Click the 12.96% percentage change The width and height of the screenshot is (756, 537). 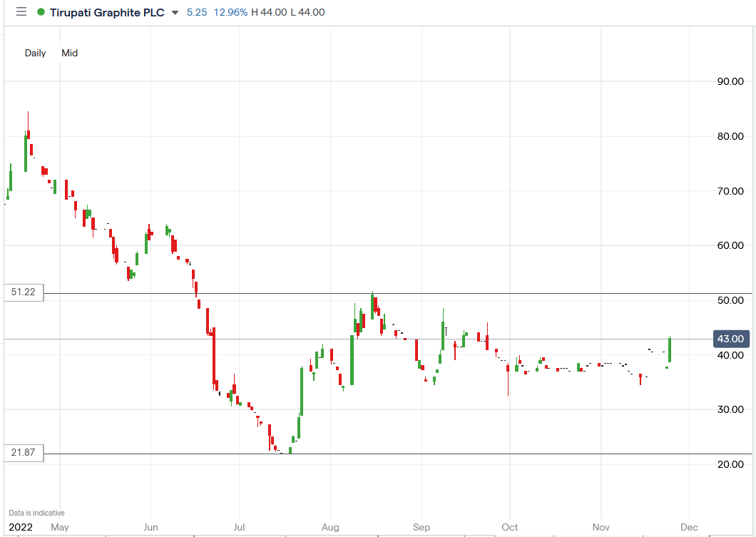pos(230,12)
